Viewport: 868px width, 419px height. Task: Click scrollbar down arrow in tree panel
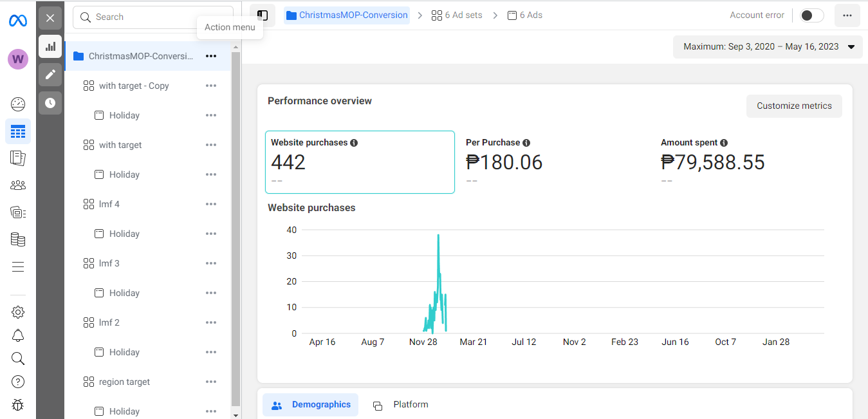point(235,414)
